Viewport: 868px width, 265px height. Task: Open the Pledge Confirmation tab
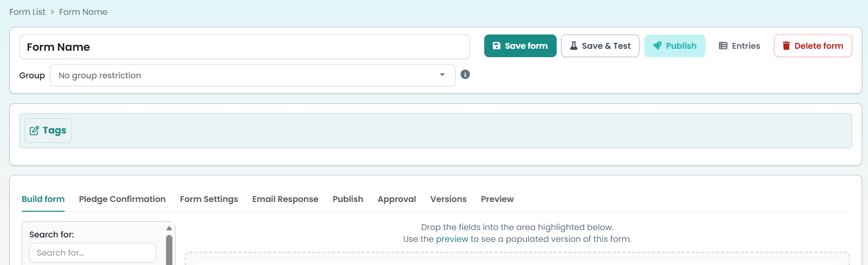tap(122, 199)
